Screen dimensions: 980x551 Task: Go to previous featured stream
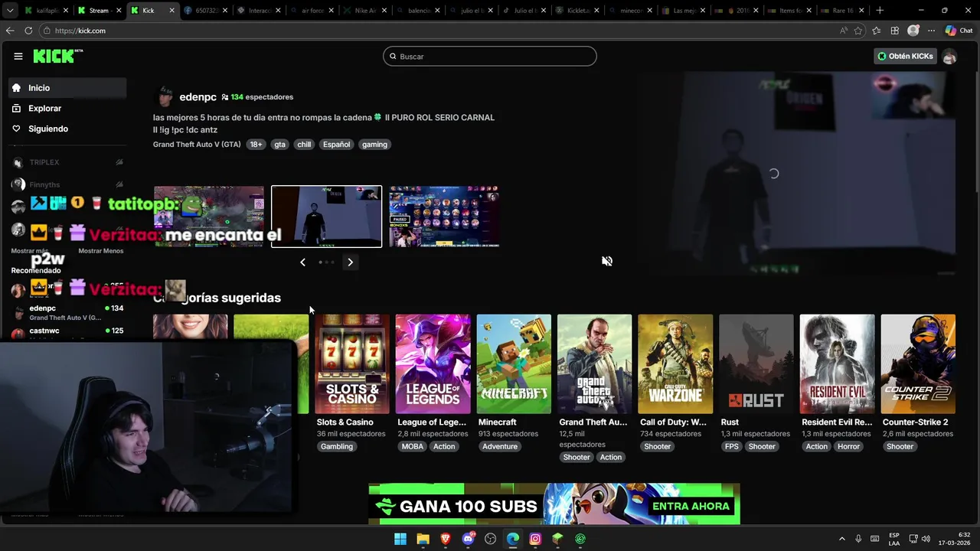click(x=302, y=262)
